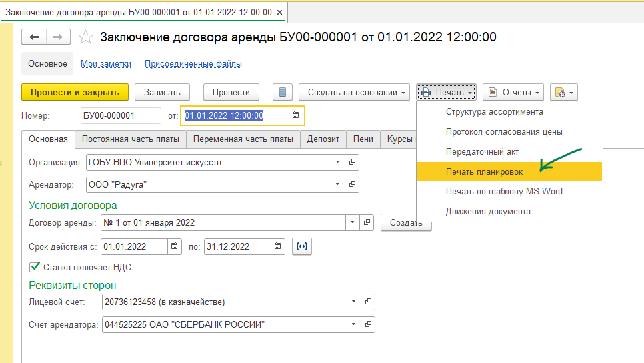Viewport: 644px width, 363px height.
Task: Click the forward navigation arrow
Action: pos(59,37)
